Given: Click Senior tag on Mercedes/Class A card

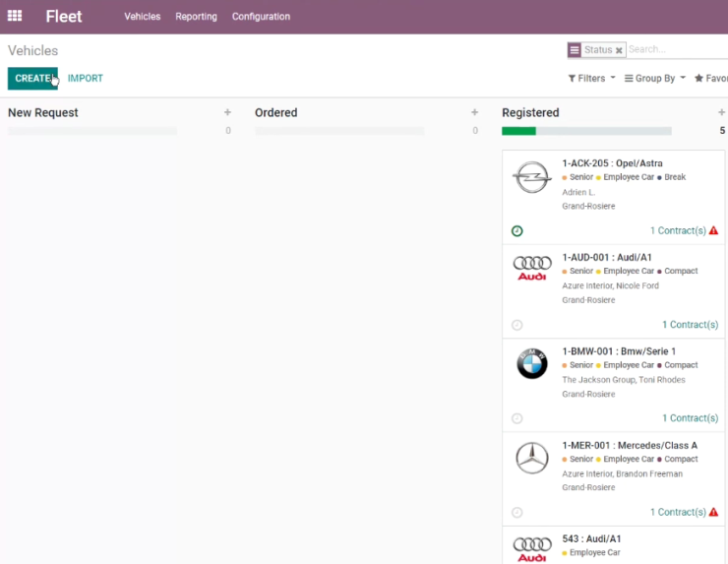Looking at the screenshot, I should point(581,459).
